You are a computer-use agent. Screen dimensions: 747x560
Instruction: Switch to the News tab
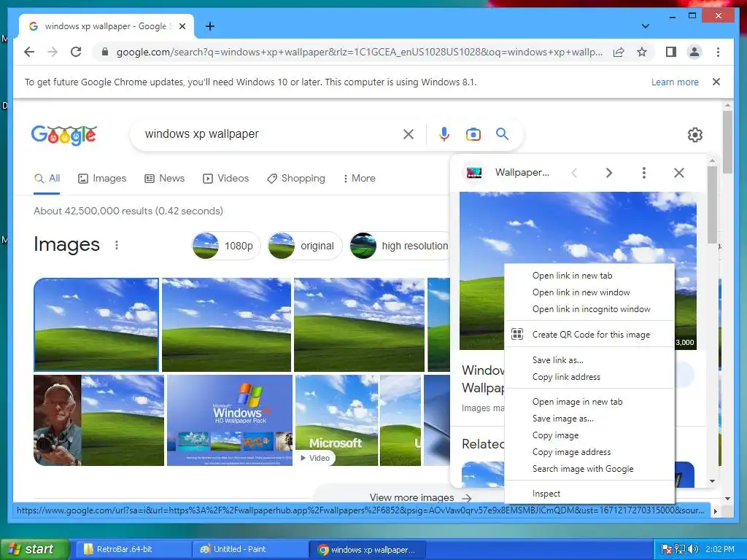coord(165,179)
